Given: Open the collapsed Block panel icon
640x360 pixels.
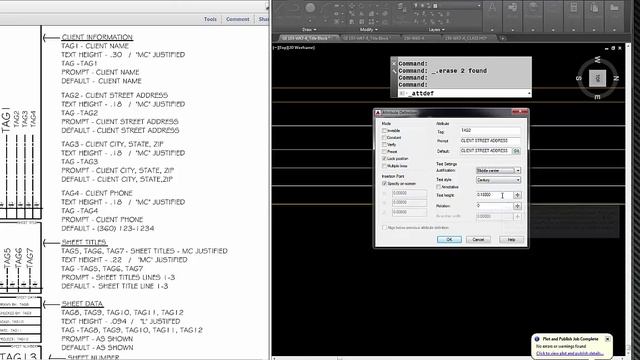Looking at the screenshot, I should coord(513,8).
